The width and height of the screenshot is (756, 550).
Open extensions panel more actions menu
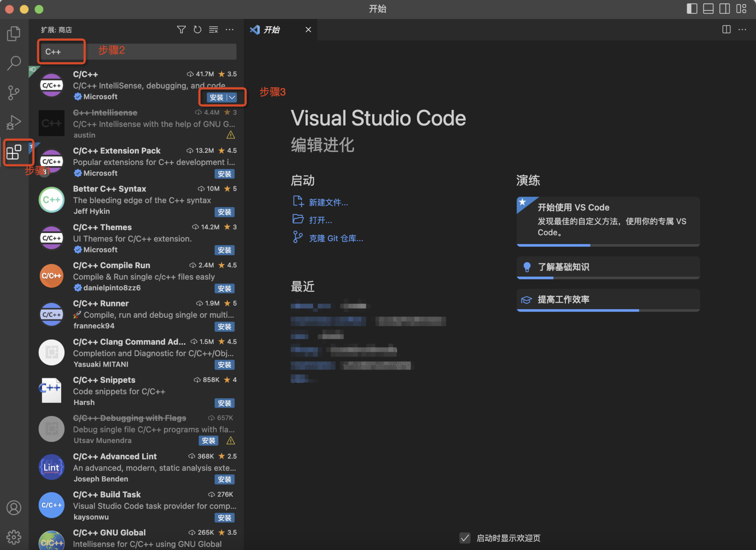click(x=229, y=30)
